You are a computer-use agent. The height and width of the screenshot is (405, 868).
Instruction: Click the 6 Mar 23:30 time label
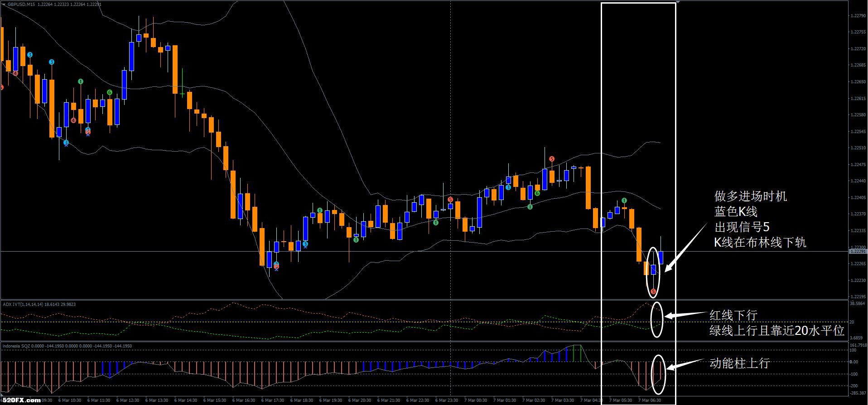pyautogui.click(x=447, y=400)
